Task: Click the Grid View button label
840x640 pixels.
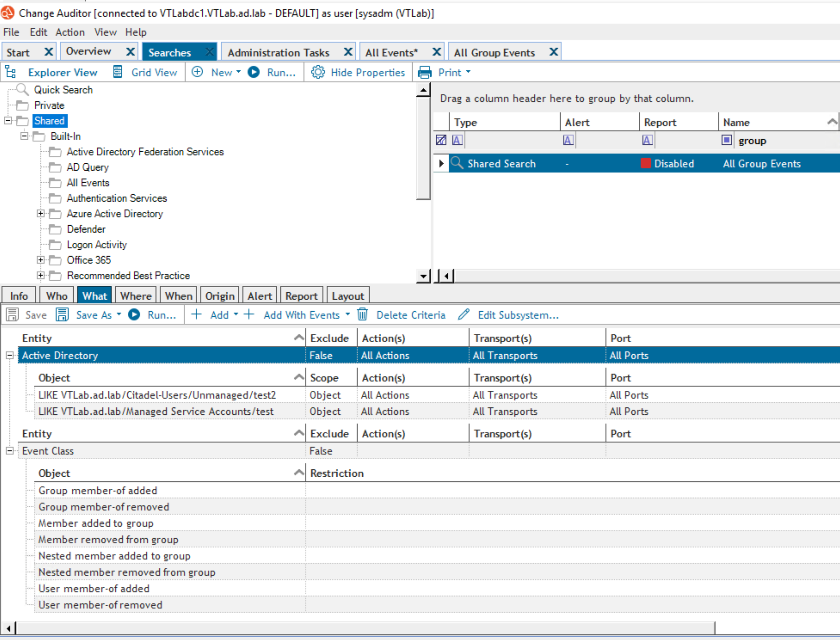Action: click(155, 72)
